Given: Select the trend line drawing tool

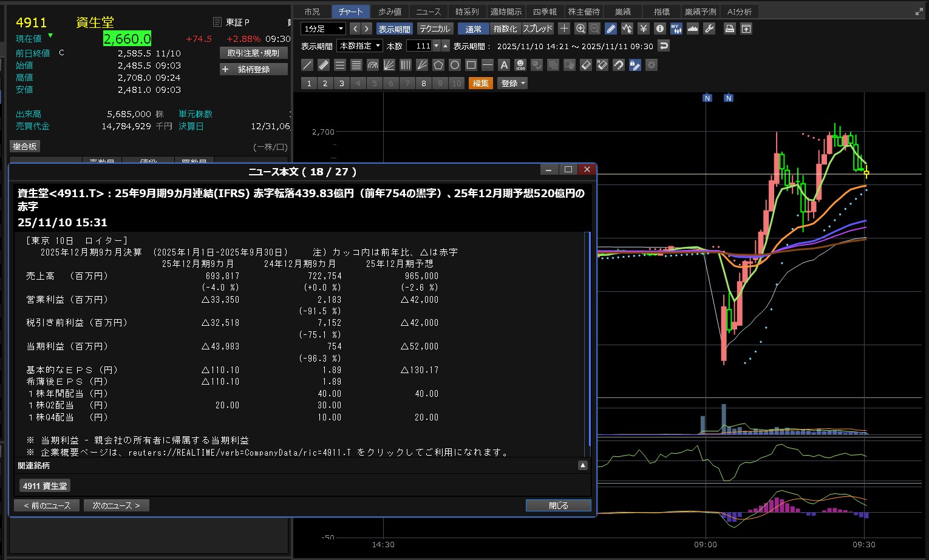Looking at the screenshot, I should coord(307,65).
